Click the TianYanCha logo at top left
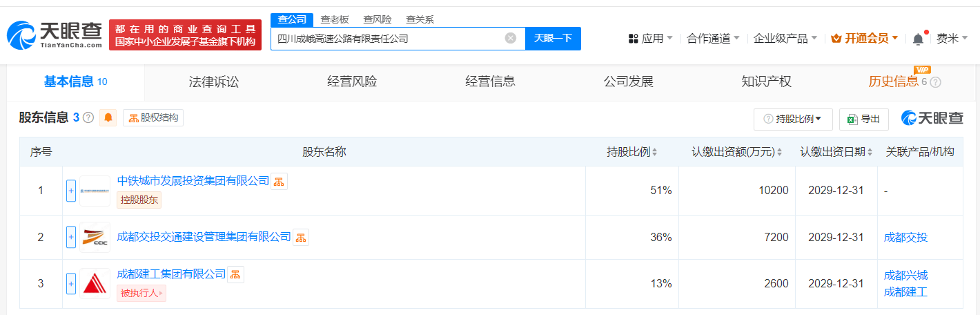980x315 pixels. [55, 35]
